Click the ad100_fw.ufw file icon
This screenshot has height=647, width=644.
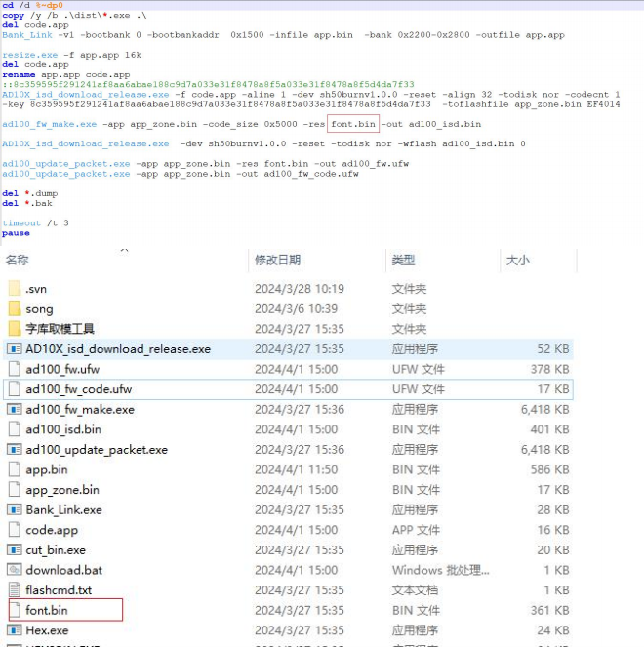(x=15, y=369)
